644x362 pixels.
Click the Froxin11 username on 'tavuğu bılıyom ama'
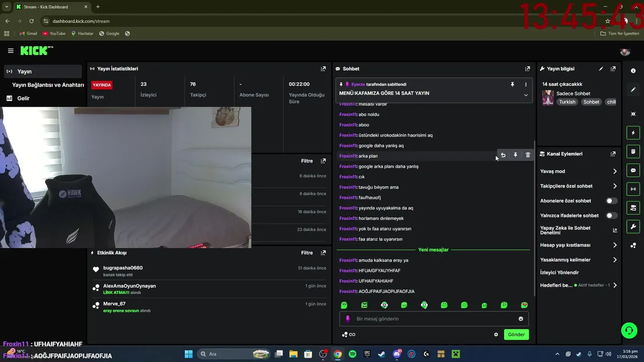(x=348, y=187)
